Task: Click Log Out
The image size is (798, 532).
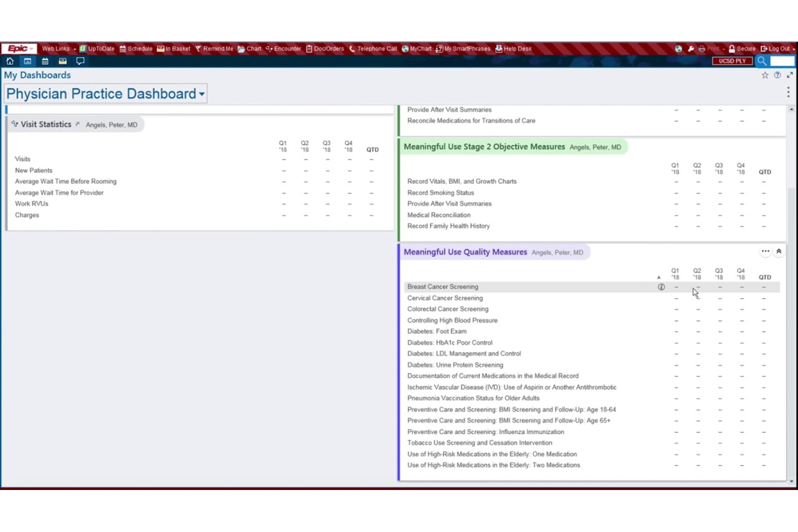Action: (x=775, y=49)
